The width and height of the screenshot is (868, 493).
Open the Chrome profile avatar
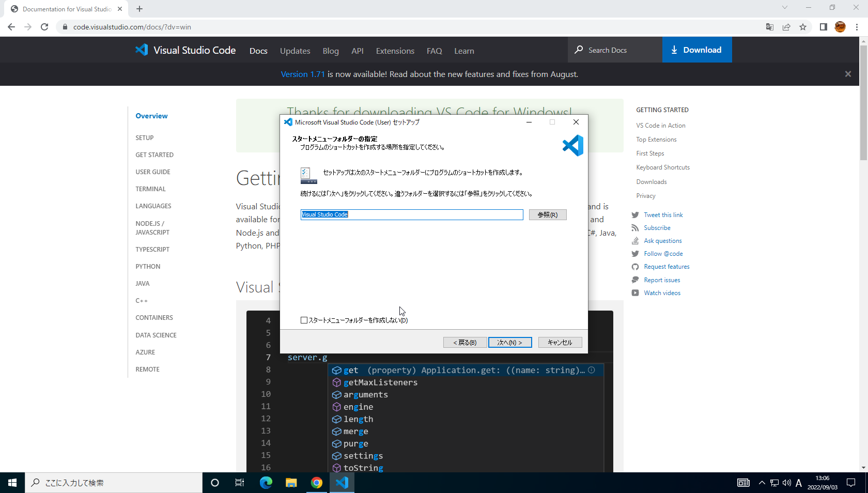(x=840, y=27)
